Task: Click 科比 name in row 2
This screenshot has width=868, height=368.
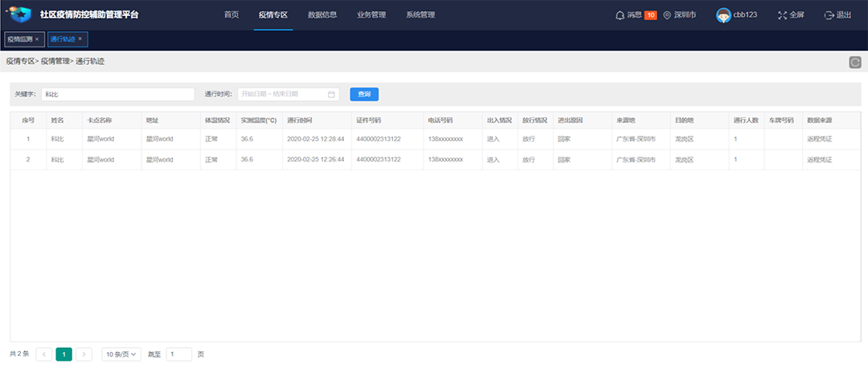Action: pos(58,159)
